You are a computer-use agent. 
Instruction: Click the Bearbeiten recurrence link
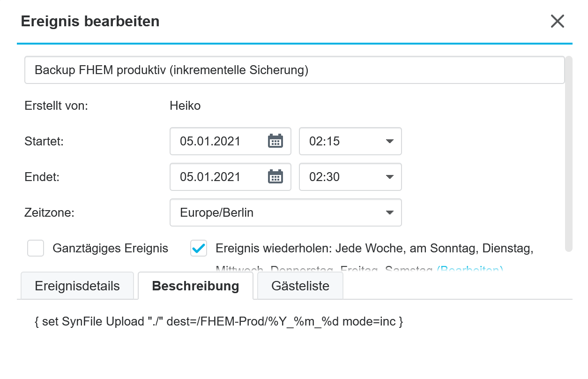pos(470,270)
